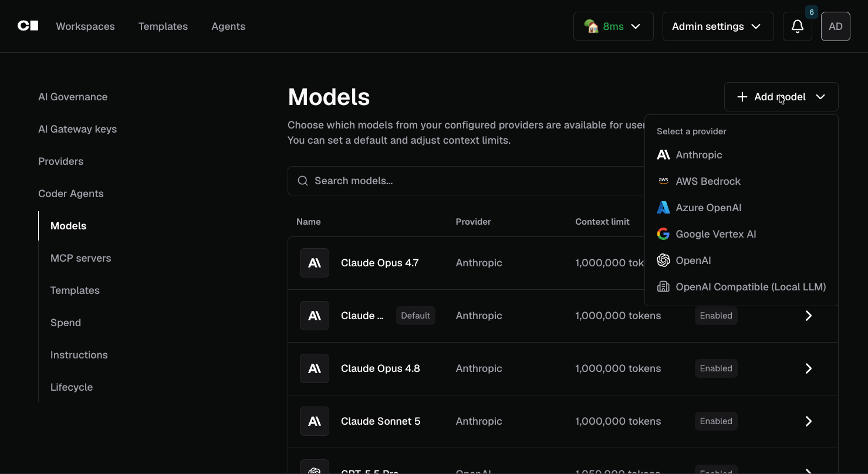Image resolution: width=868 pixels, height=474 pixels.
Task: Open Spend sidebar page
Action: click(66, 323)
